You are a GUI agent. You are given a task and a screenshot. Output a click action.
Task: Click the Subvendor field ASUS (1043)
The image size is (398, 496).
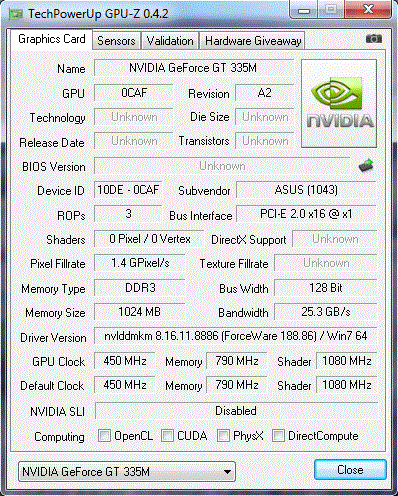(306, 190)
